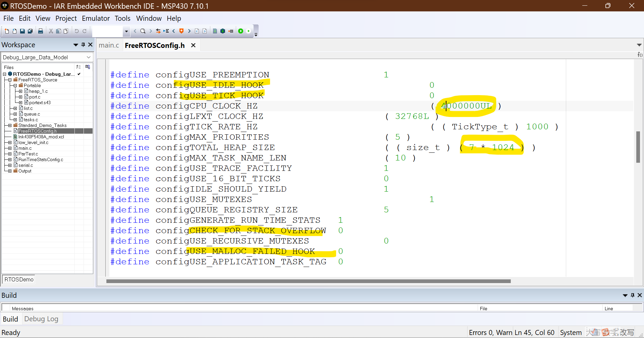Click the Toggle Breakpoint toolbar icon
This screenshot has width=644, height=338.
click(181, 31)
